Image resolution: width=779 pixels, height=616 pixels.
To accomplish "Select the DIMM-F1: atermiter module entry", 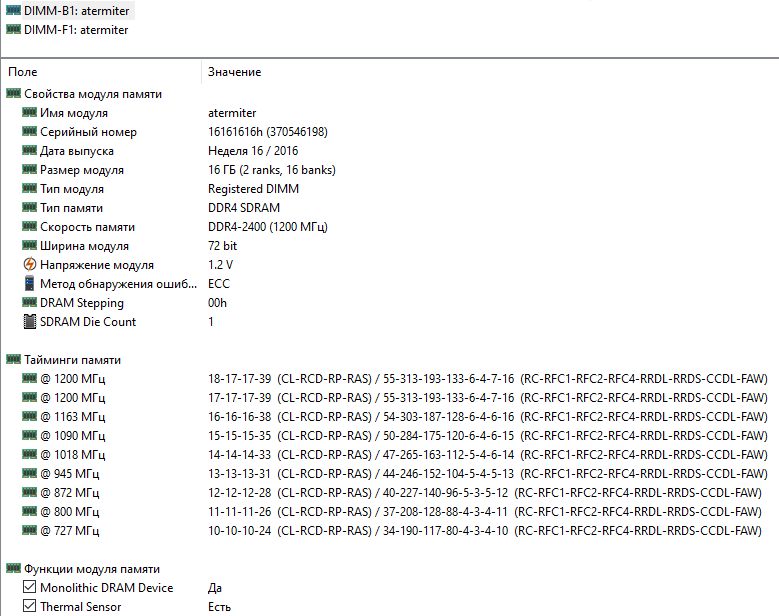I will 76,30.
